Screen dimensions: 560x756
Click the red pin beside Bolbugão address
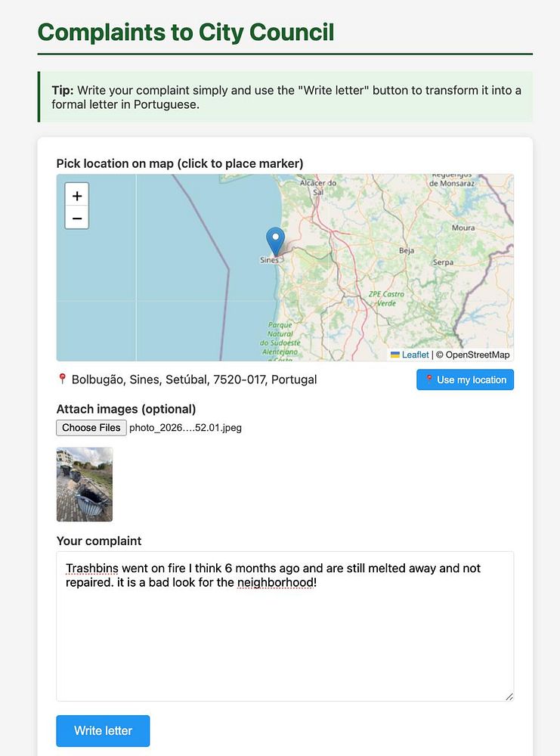click(62, 379)
